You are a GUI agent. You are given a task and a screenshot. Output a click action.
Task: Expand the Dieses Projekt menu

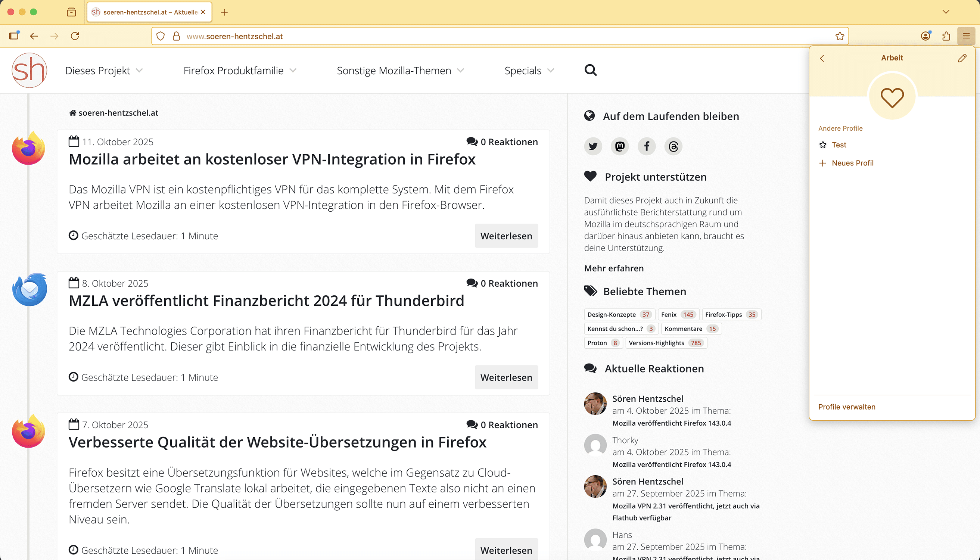(104, 71)
